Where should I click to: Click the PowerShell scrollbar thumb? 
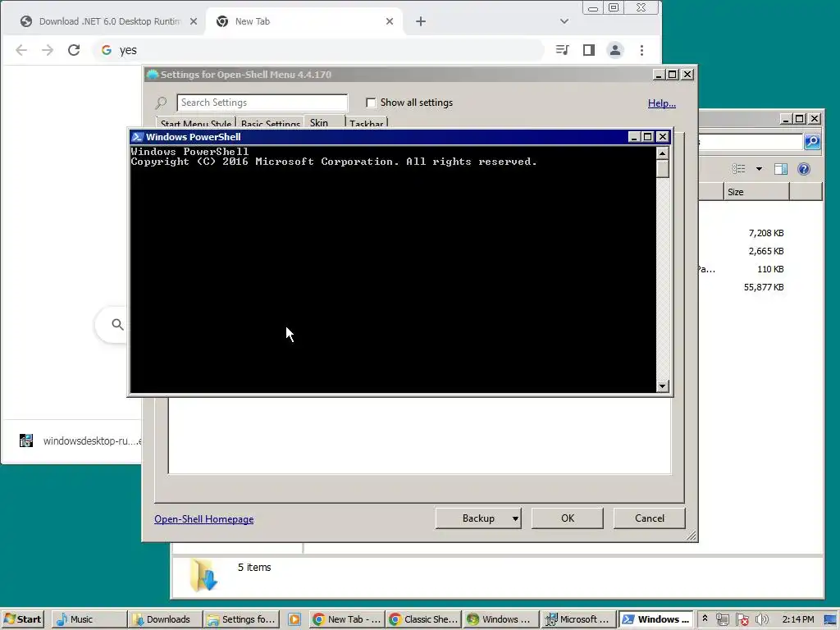coord(663,169)
